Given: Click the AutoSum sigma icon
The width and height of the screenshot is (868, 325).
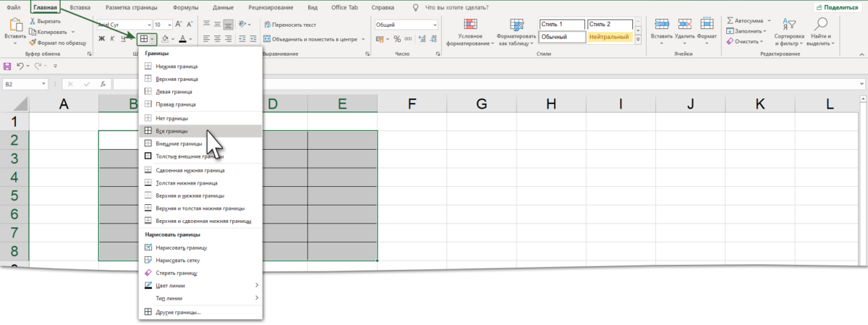Looking at the screenshot, I should pos(730,21).
